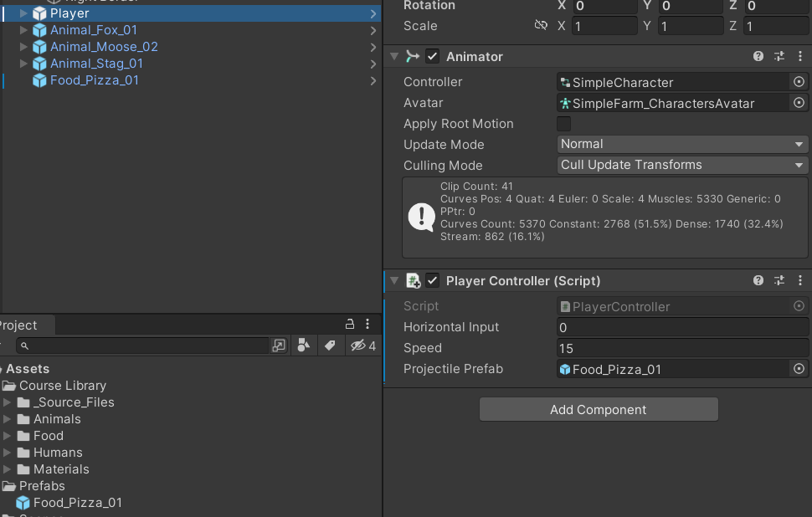This screenshot has height=517, width=812.
Task: Open Player Controller more options menu
Action: pyautogui.click(x=800, y=280)
